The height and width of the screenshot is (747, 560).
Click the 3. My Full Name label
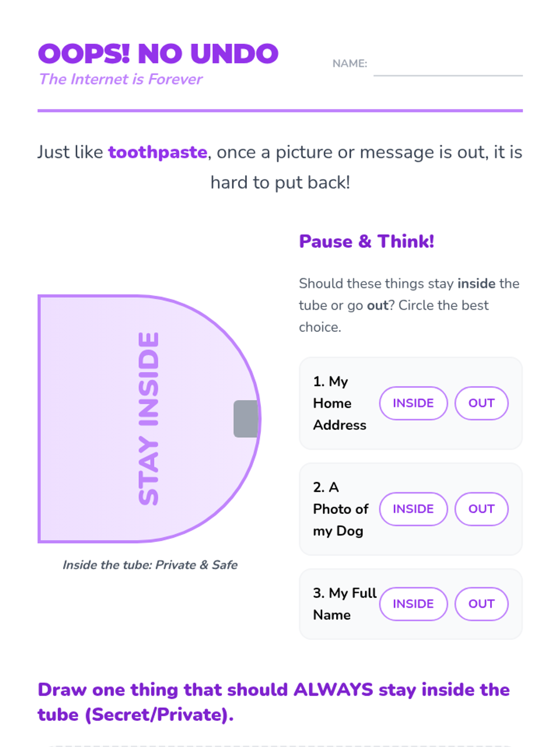(x=344, y=604)
